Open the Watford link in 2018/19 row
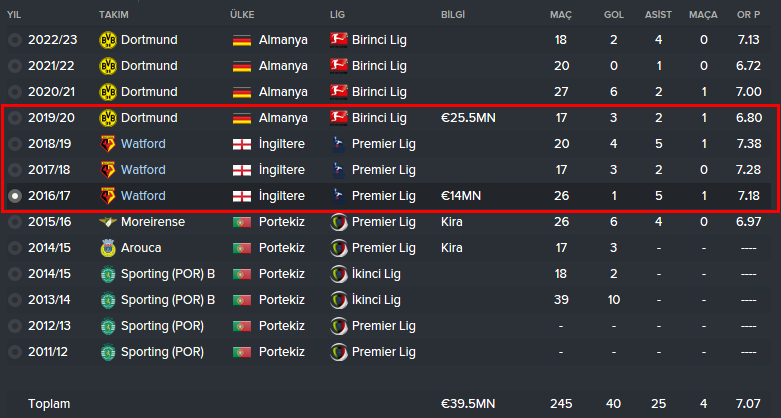This screenshot has width=781, height=418. tap(143, 144)
